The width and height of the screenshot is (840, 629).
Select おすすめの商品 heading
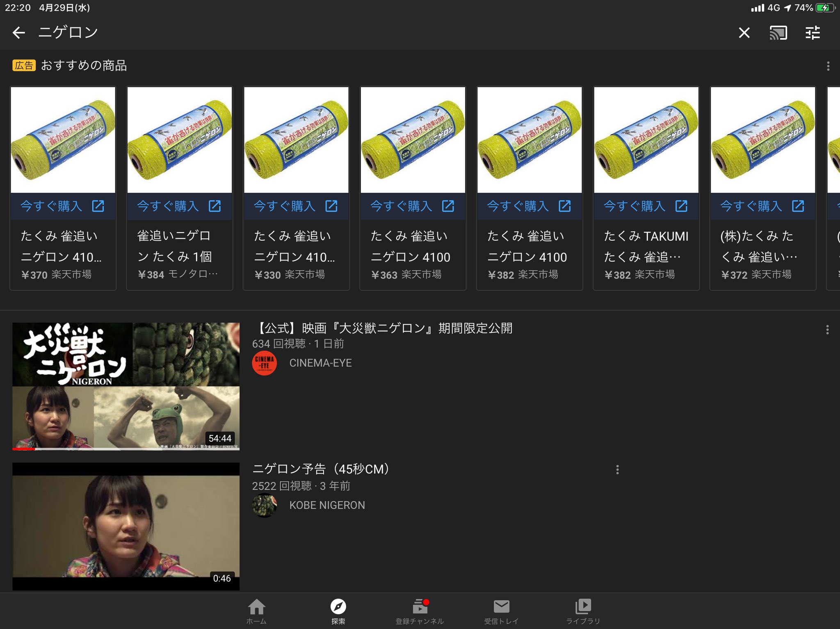[84, 66]
